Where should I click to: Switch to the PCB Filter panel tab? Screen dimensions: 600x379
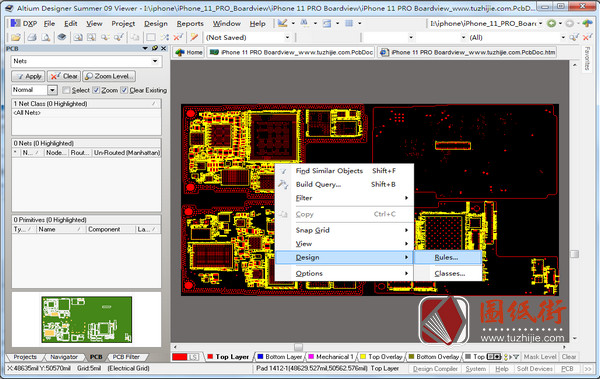coord(126,357)
